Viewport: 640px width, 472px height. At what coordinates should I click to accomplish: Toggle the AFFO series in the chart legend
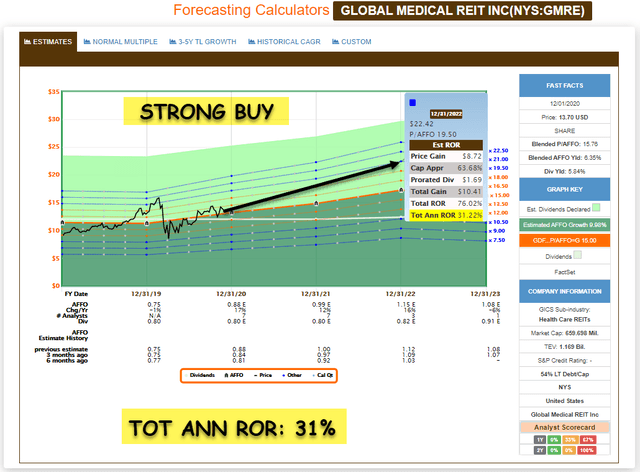click(234, 375)
